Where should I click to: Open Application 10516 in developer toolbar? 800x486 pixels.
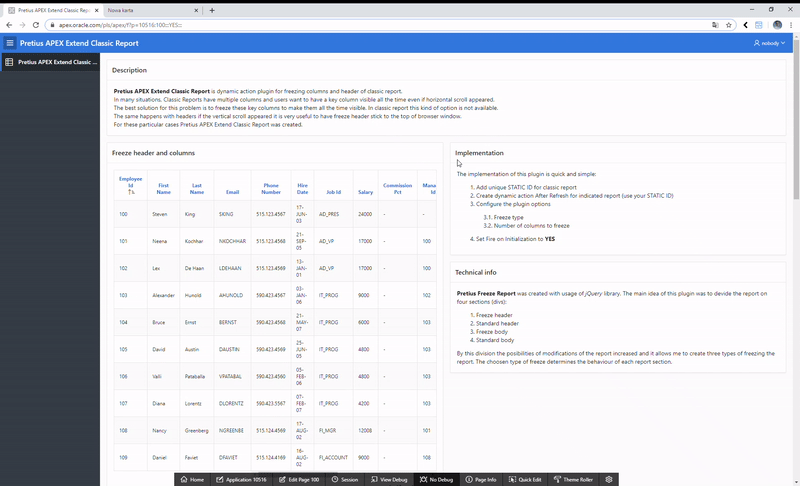pos(241,479)
